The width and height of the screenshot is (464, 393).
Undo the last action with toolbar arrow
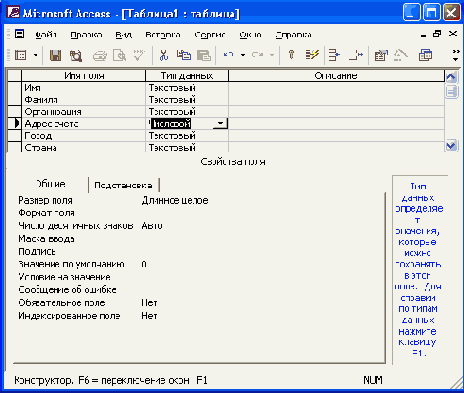[229, 55]
